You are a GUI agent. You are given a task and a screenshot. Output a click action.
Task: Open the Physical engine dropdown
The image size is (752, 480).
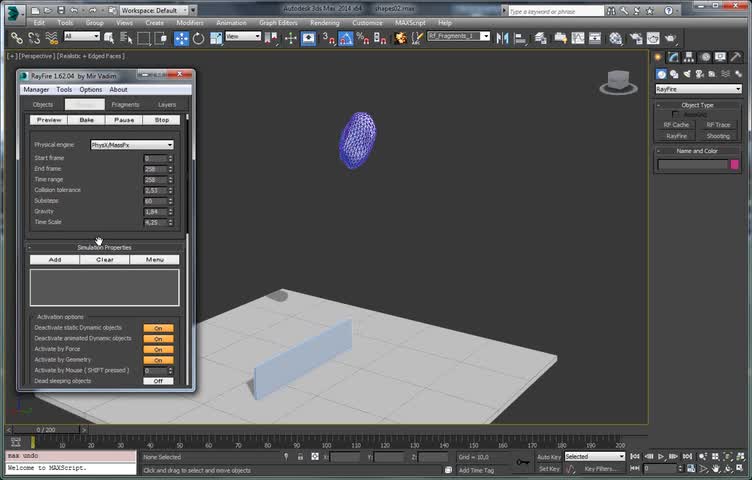[132, 145]
